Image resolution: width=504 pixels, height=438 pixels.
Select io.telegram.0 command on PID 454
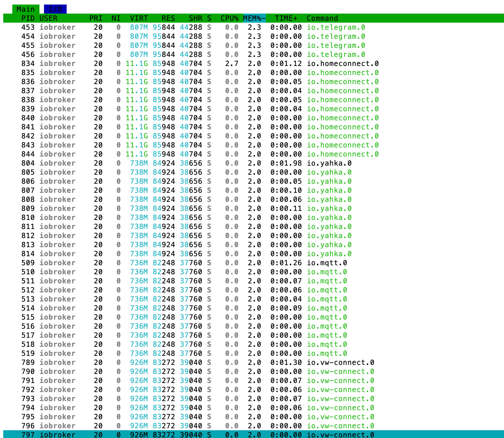click(x=336, y=36)
